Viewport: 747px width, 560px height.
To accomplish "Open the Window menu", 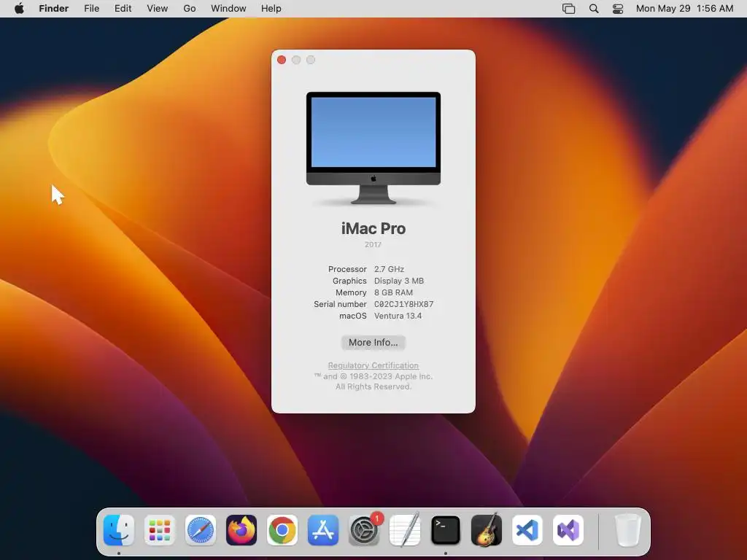I will pos(228,9).
